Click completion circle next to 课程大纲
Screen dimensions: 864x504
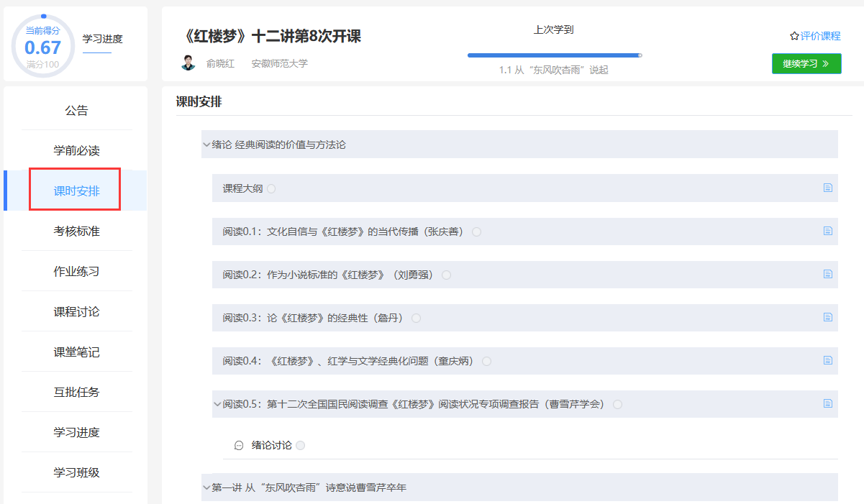pos(271,188)
